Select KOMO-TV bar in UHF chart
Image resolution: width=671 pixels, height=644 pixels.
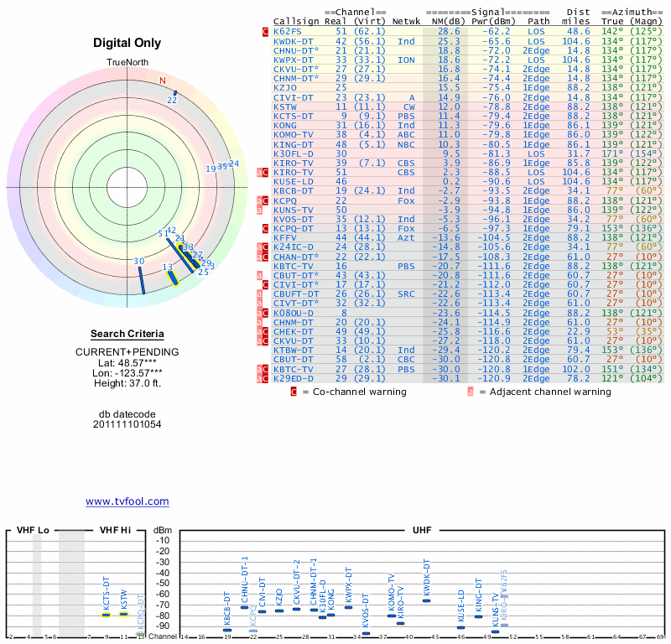pos(392,615)
